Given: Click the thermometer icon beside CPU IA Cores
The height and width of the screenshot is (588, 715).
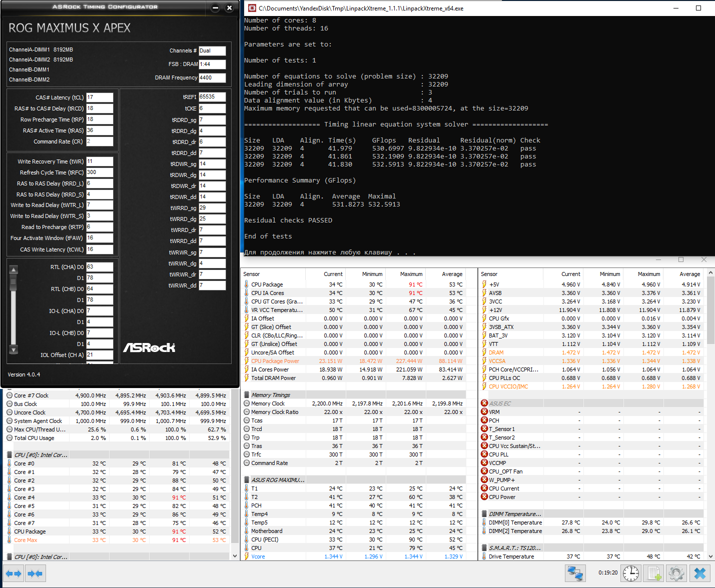Looking at the screenshot, I should tap(246, 293).
